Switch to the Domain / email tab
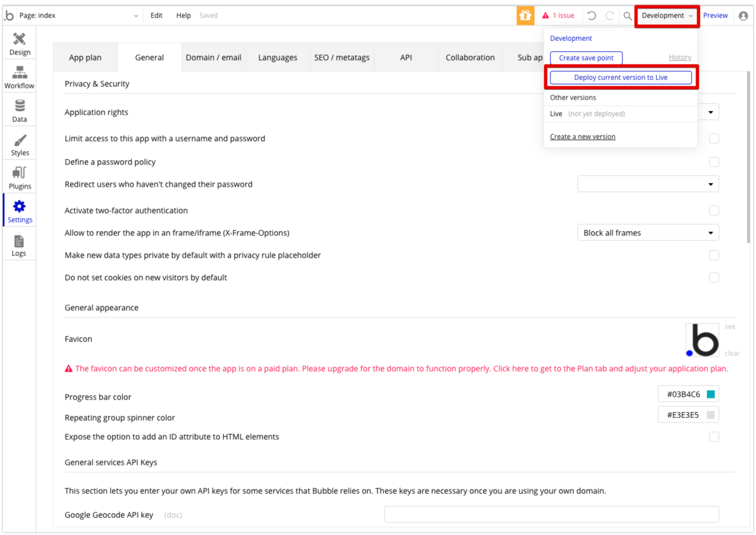The width and height of the screenshot is (756, 535). tap(214, 57)
